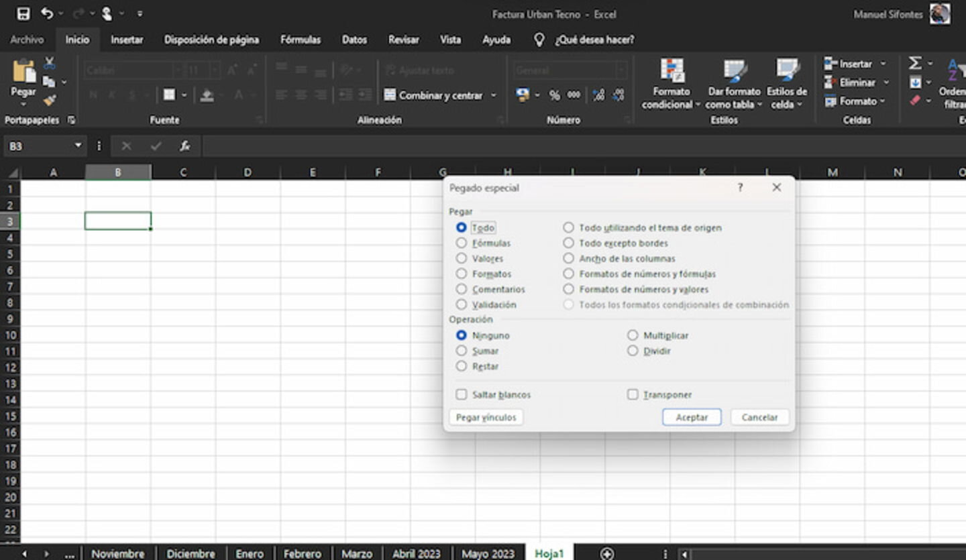Open the Insertar cells dropdown arrow
The height and width of the screenshot is (560, 966).
[883, 64]
